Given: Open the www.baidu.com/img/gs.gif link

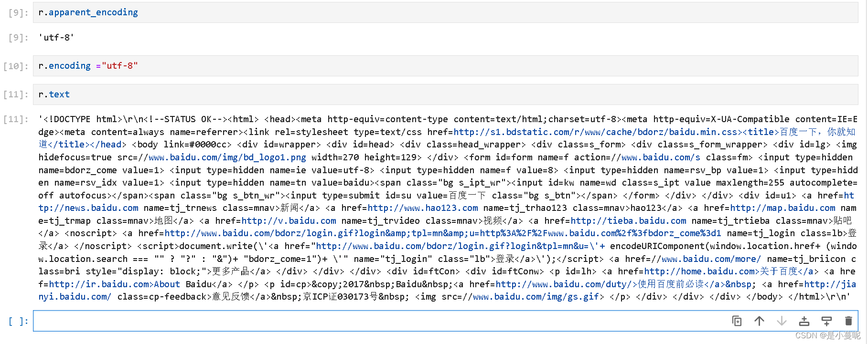Looking at the screenshot, I should 536,297.
